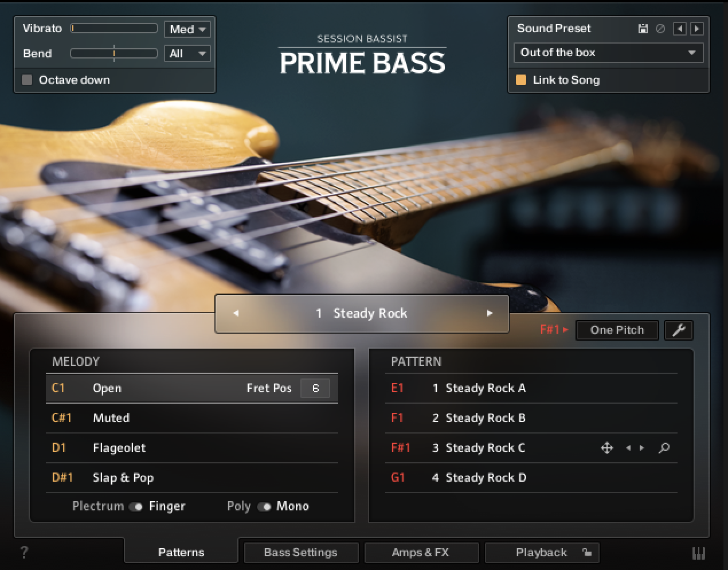The image size is (728, 570).
Task: Save the current Sound Preset
Action: (643, 28)
